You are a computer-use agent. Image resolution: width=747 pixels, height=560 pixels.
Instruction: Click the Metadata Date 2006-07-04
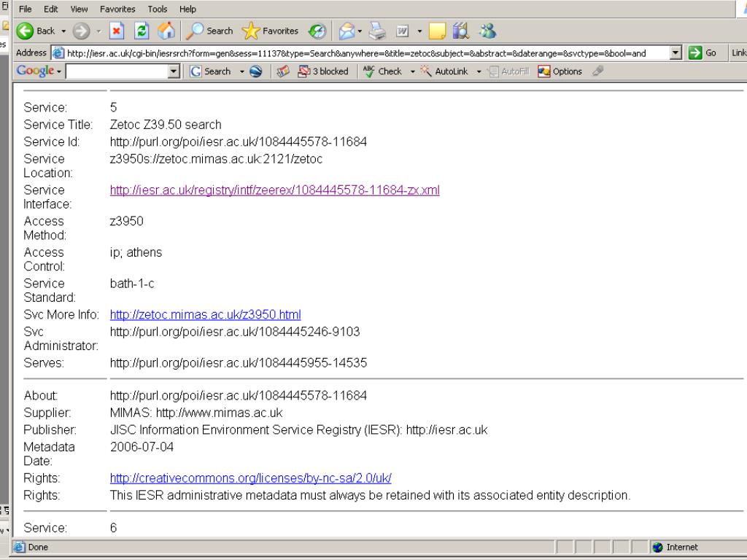click(142, 447)
